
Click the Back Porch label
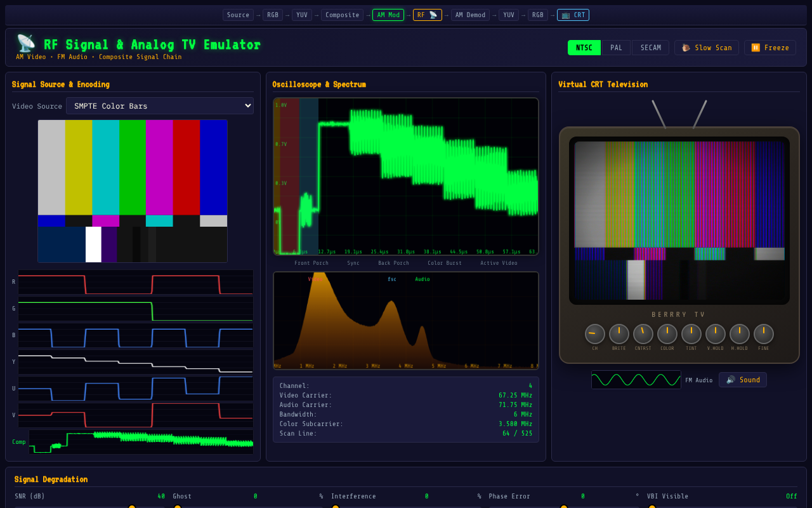[x=394, y=263]
